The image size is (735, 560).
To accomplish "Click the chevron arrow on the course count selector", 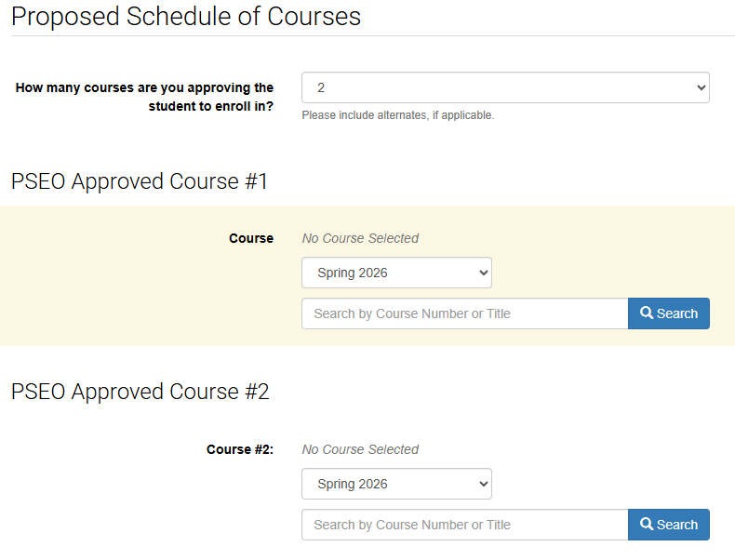I will (x=701, y=87).
